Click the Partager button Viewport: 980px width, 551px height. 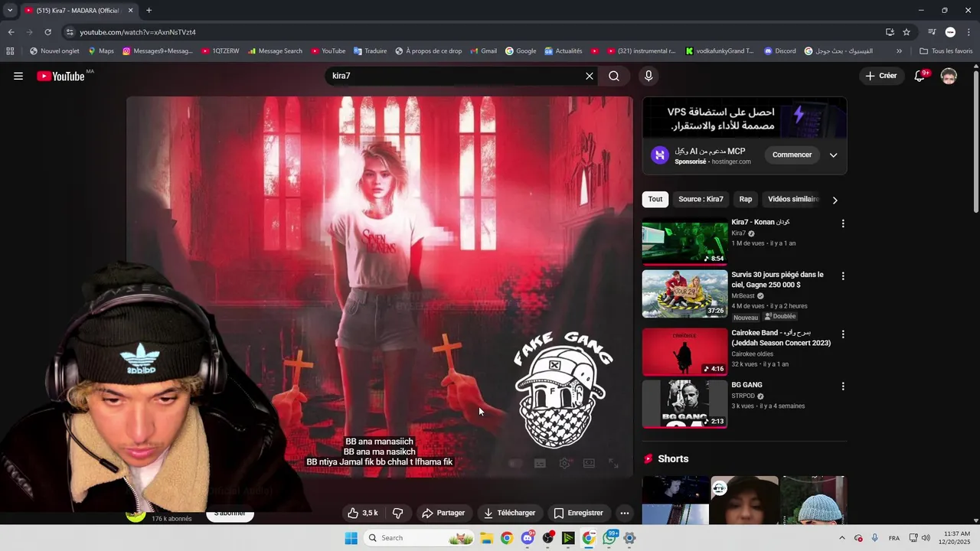tap(443, 513)
